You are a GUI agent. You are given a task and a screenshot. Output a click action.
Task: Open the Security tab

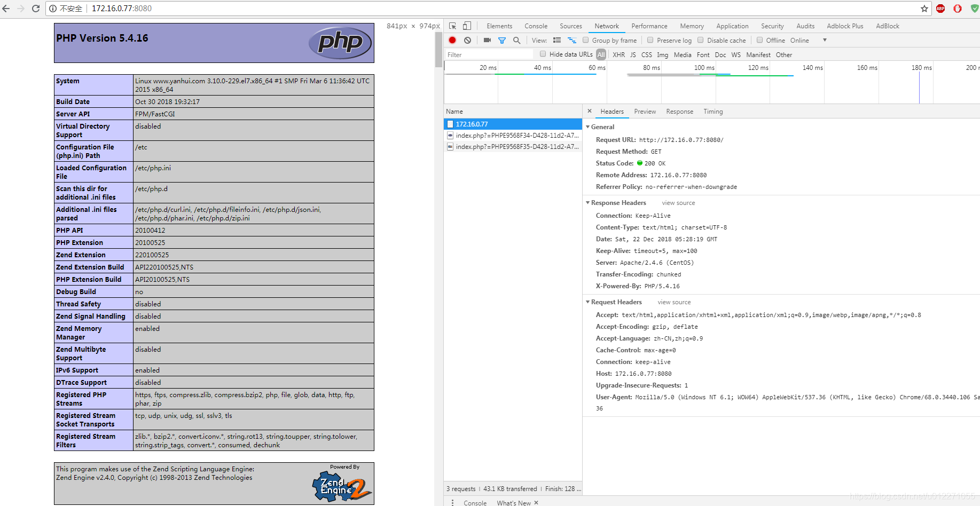(x=772, y=26)
